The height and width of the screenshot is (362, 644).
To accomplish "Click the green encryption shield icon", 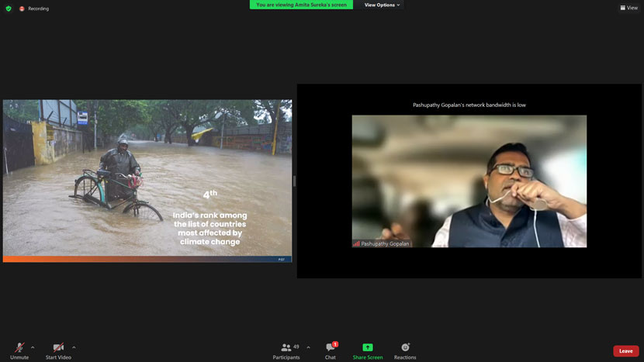I will coord(9,9).
